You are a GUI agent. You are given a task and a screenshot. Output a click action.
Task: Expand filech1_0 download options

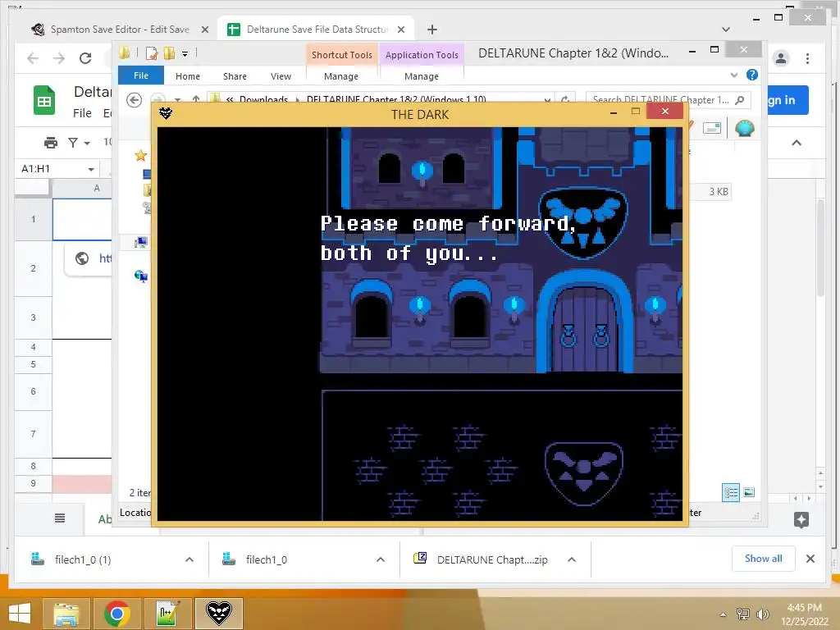[381, 559]
